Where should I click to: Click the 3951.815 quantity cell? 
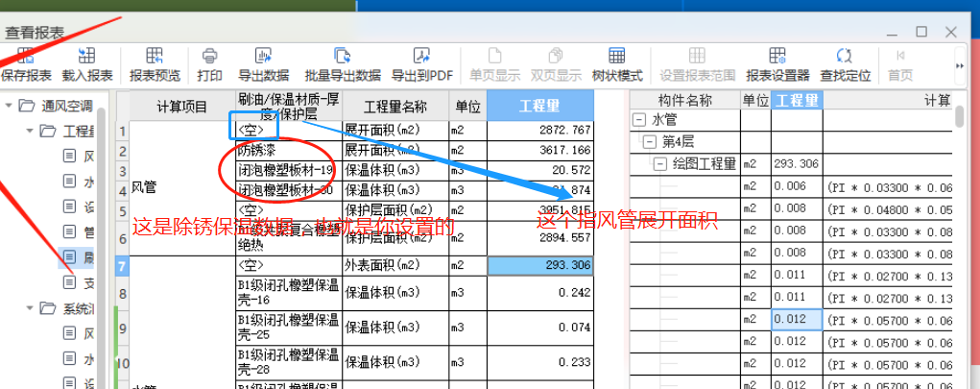[540, 210]
